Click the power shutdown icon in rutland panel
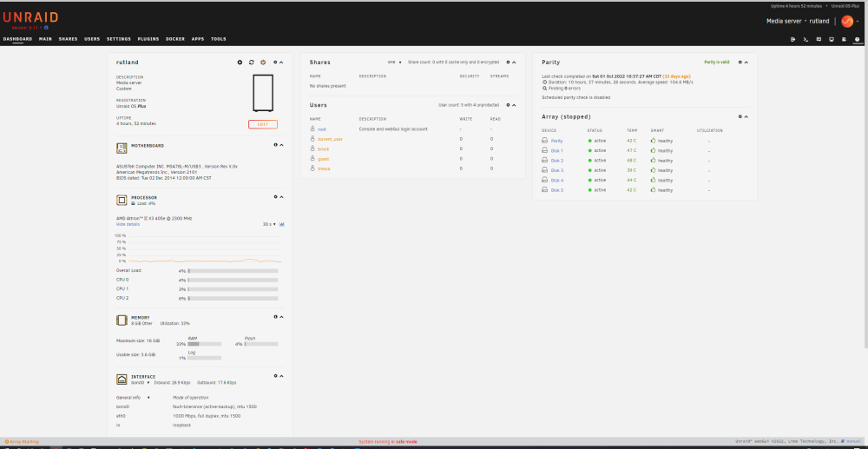Viewport: 868px width, 449px height. tap(263, 63)
